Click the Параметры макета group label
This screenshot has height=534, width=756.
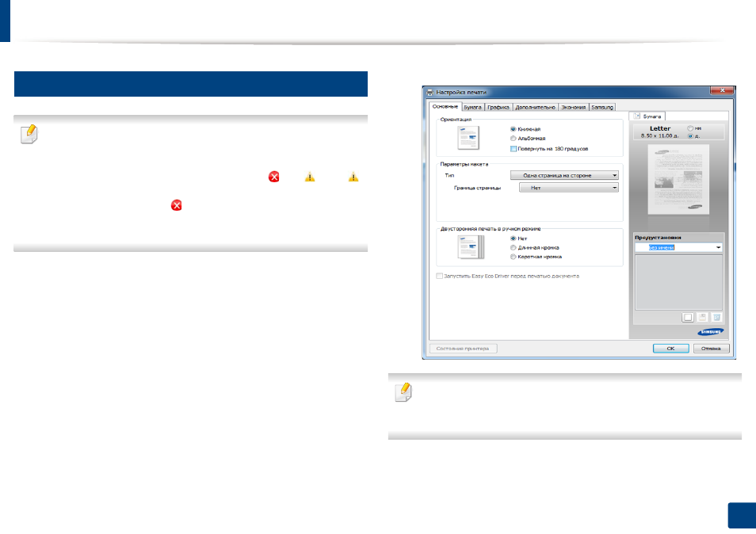pos(464,164)
